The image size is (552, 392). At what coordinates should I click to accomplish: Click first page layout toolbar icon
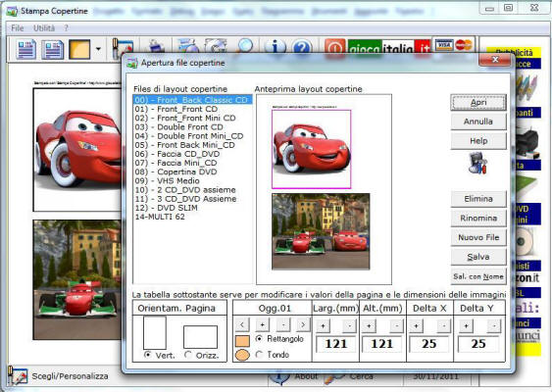25,50
